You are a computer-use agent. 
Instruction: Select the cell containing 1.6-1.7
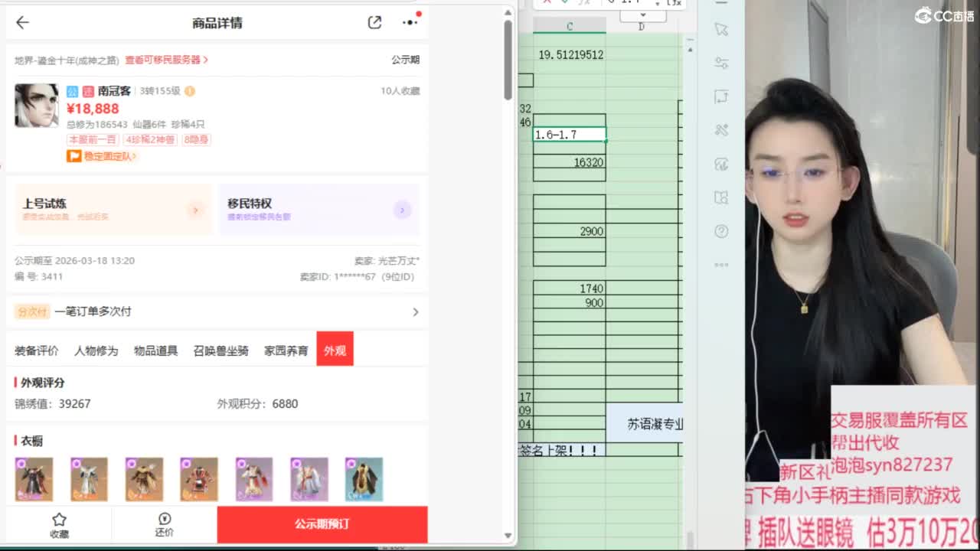[x=570, y=135]
